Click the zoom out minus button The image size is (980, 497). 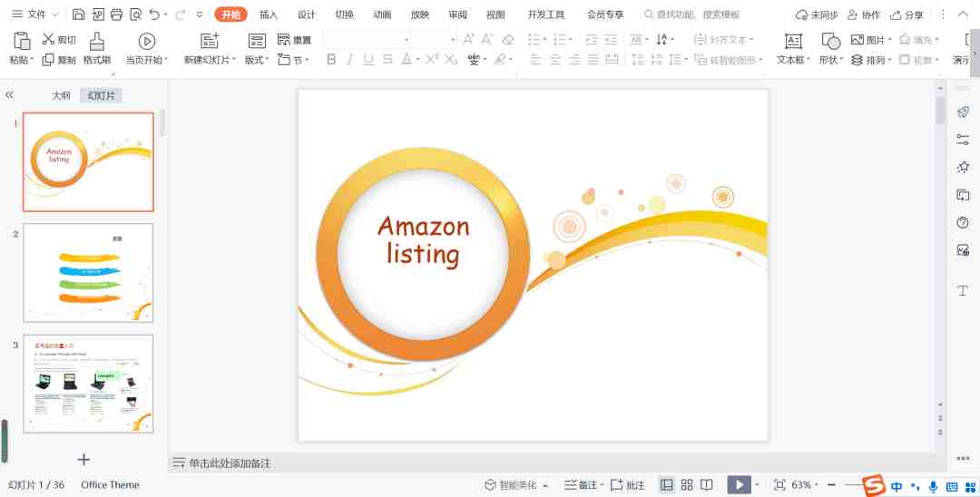click(x=831, y=485)
